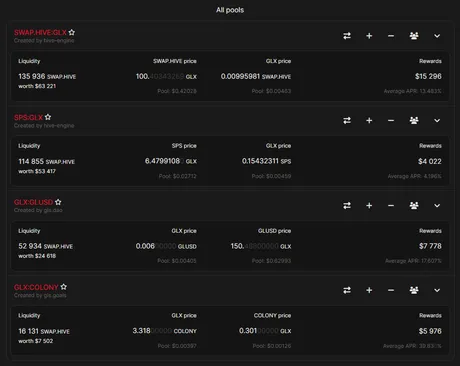Expand SPS:GLX pool details chevron

click(437, 120)
